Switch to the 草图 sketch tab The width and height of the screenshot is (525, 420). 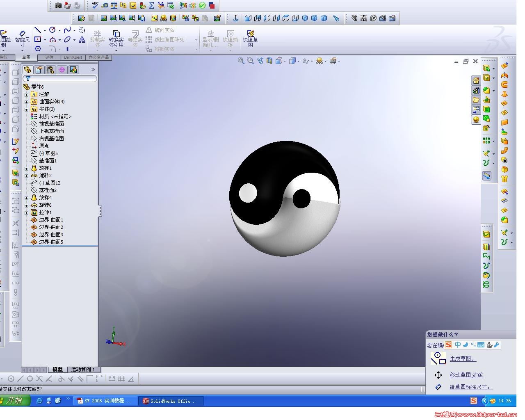26,57
